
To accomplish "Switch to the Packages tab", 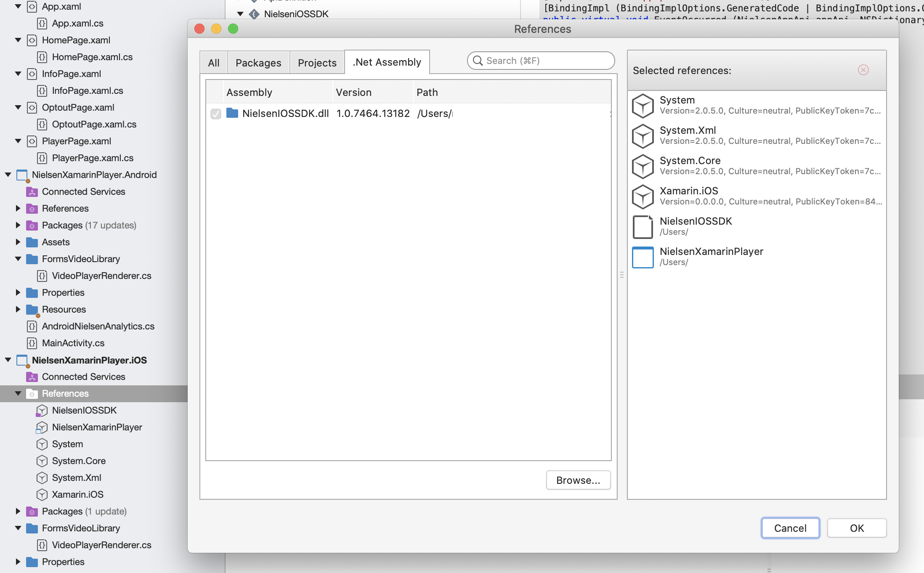I will [258, 63].
